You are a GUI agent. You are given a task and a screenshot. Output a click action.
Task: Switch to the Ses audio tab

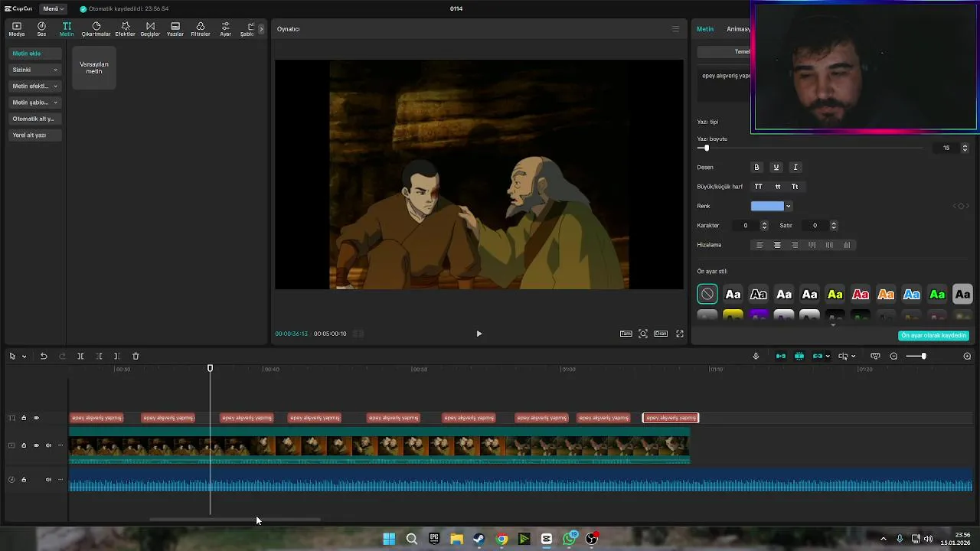point(41,29)
